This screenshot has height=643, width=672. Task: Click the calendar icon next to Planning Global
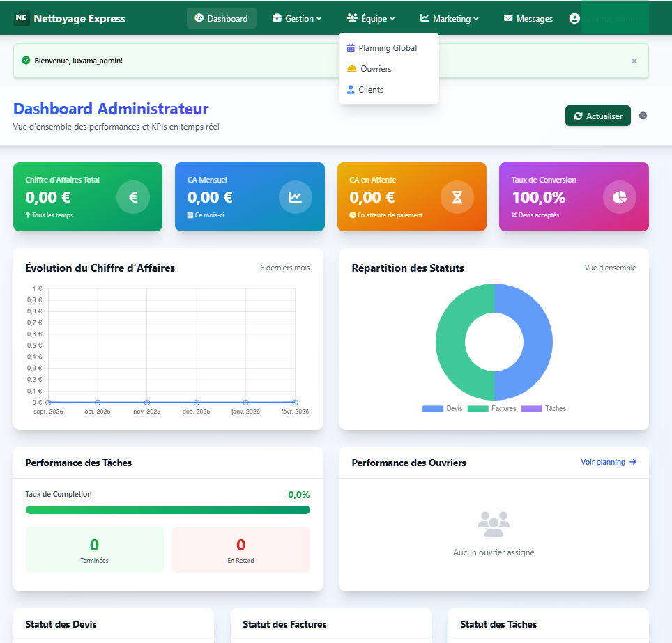tap(351, 48)
